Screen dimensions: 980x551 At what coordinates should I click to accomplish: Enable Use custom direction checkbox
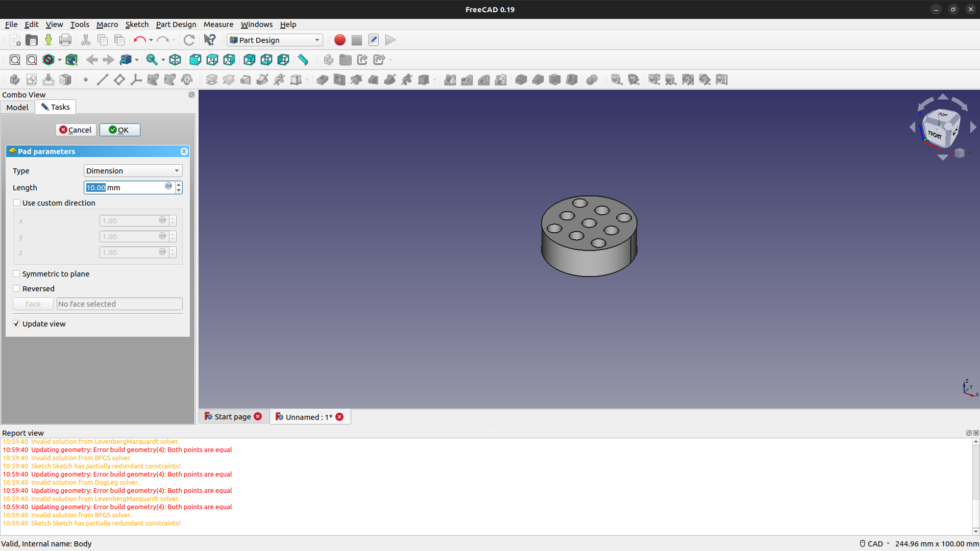coord(17,203)
